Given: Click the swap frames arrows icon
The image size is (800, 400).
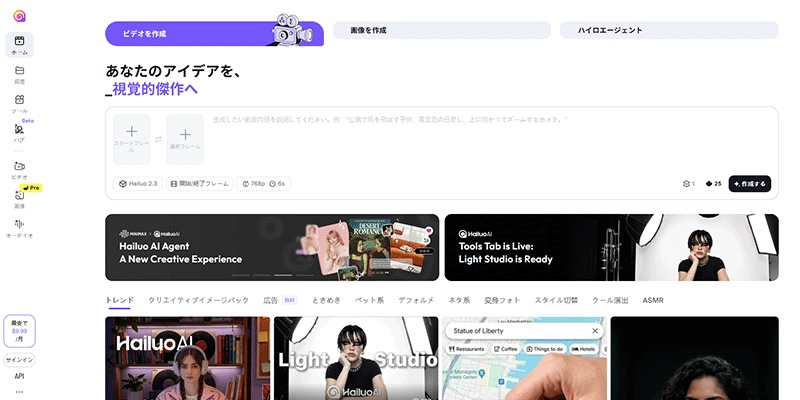Looking at the screenshot, I should [158, 139].
